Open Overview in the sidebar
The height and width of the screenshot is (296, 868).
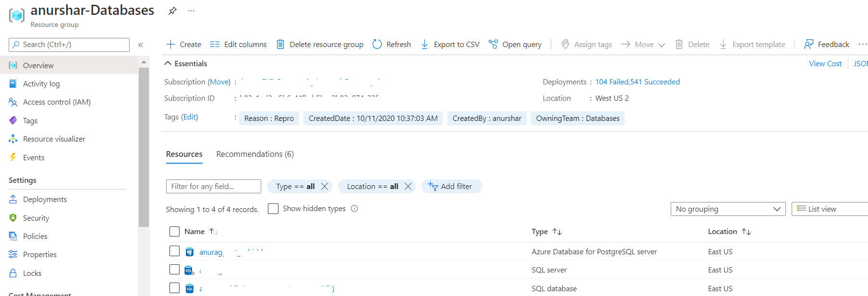coord(69,65)
